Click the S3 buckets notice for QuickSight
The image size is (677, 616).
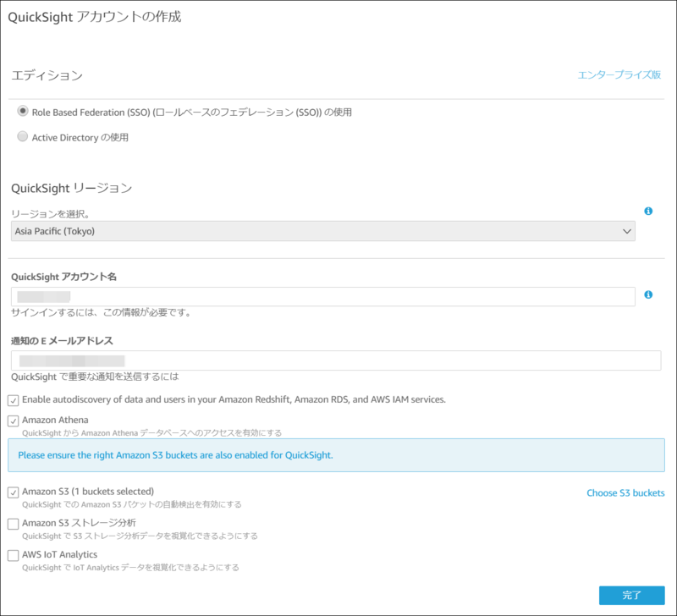pyautogui.click(x=336, y=455)
